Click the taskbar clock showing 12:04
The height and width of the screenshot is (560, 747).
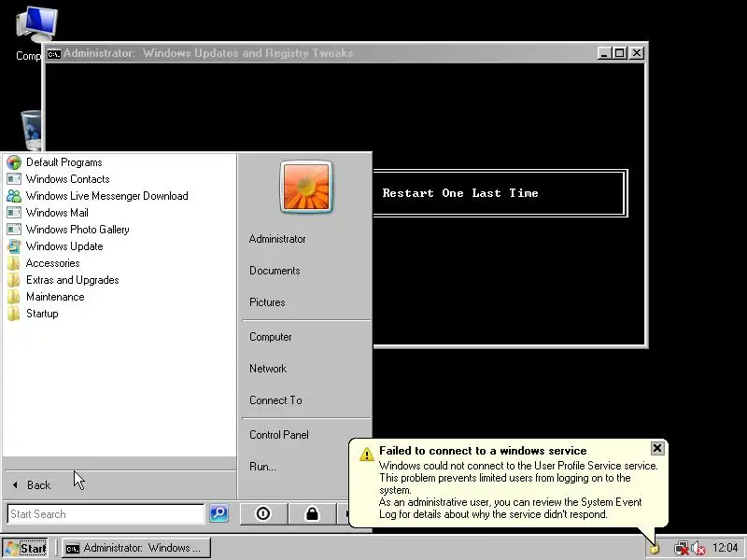click(725, 548)
